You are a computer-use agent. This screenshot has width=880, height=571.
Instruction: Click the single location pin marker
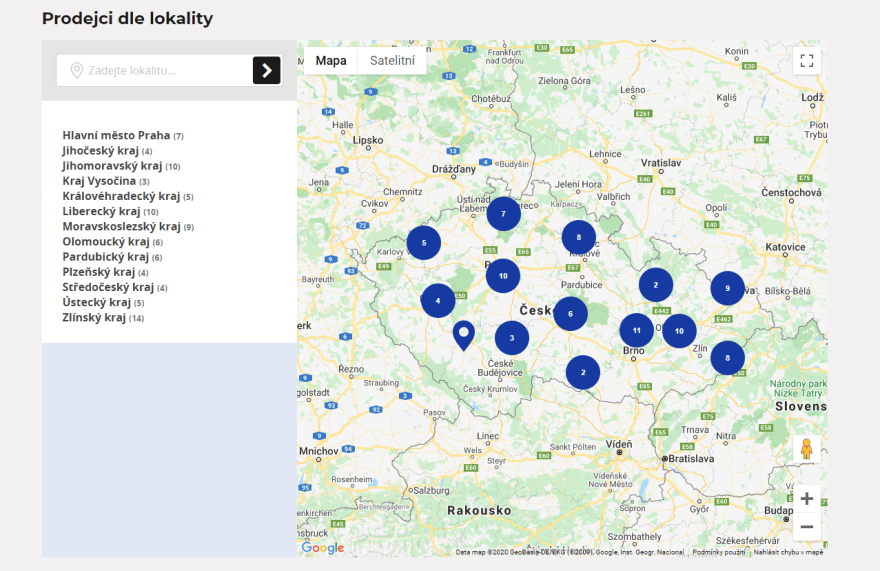pyautogui.click(x=464, y=335)
